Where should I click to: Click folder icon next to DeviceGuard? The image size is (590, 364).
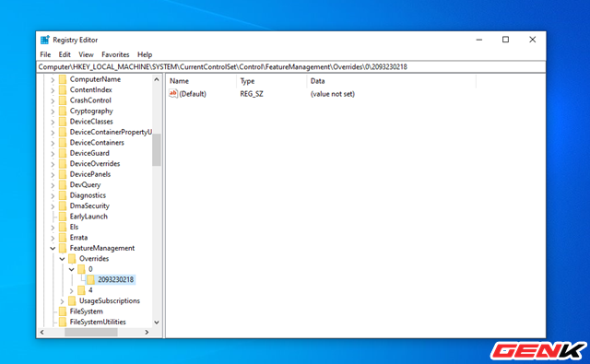point(63,153)
